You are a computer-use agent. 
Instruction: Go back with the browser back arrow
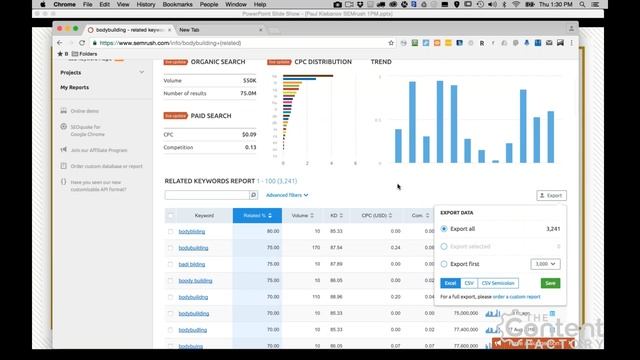coord(60,43)
